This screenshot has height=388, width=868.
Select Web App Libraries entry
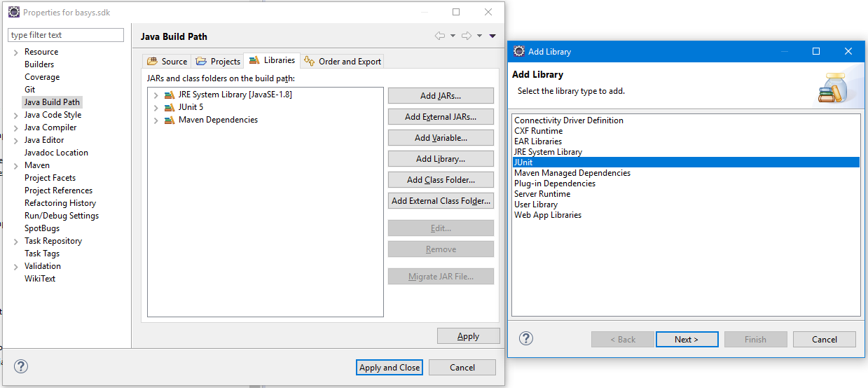(x=686, y=215)
